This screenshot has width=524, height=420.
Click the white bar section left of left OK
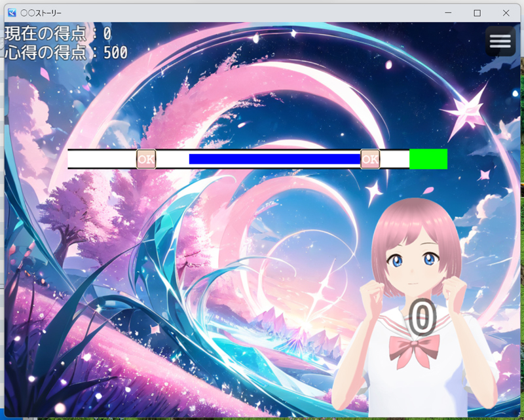pyautogui.click(x=102, y=159)
